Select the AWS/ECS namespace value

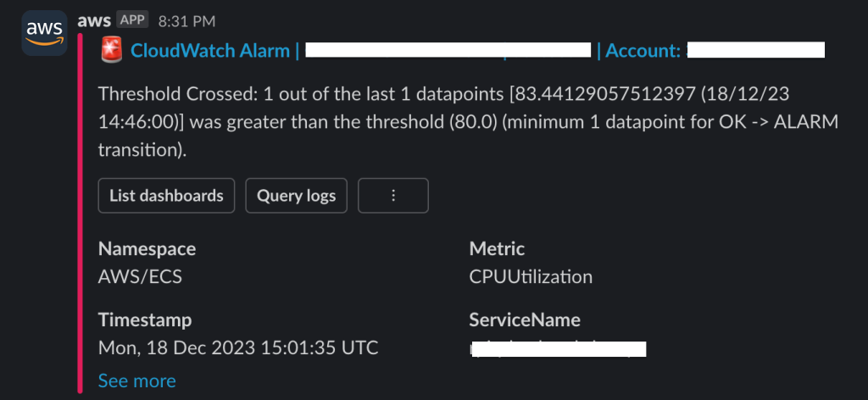coord(140,276)
